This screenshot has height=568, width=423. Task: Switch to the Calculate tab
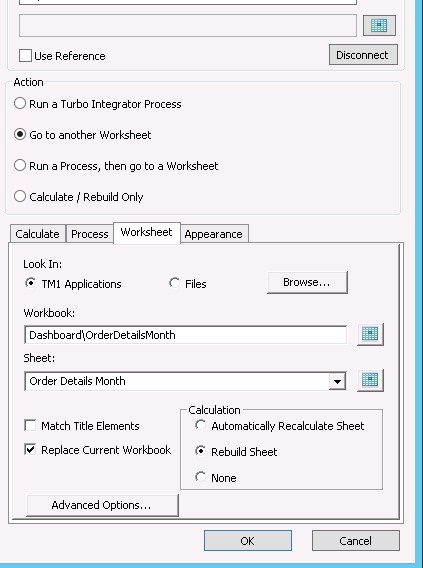[38, 234]
